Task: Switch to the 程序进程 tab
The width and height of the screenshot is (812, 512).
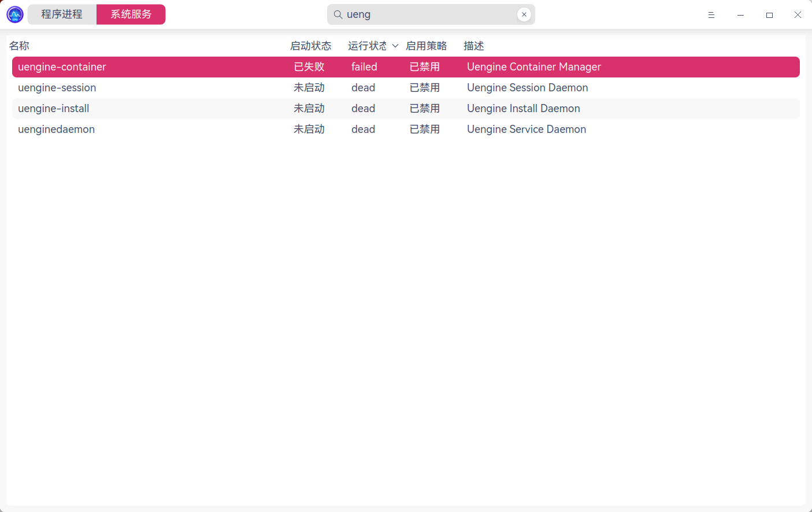Action: 61,14
